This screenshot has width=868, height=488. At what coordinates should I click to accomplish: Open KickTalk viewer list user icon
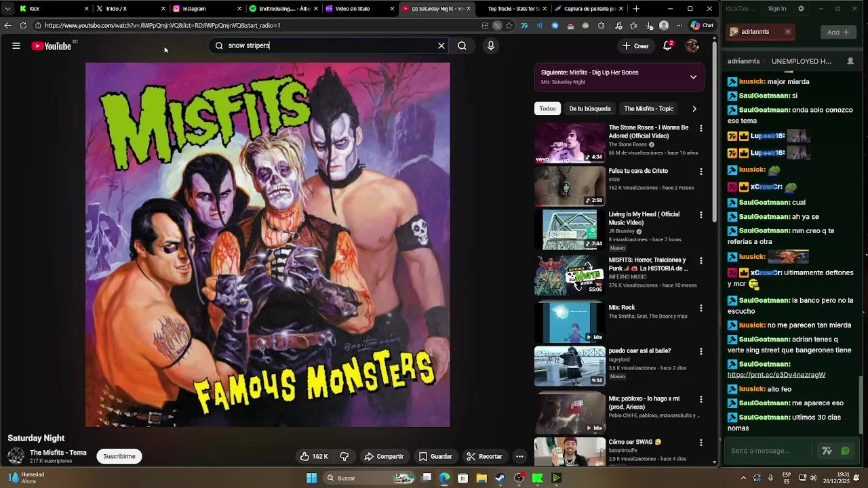(x=850, y=61)
